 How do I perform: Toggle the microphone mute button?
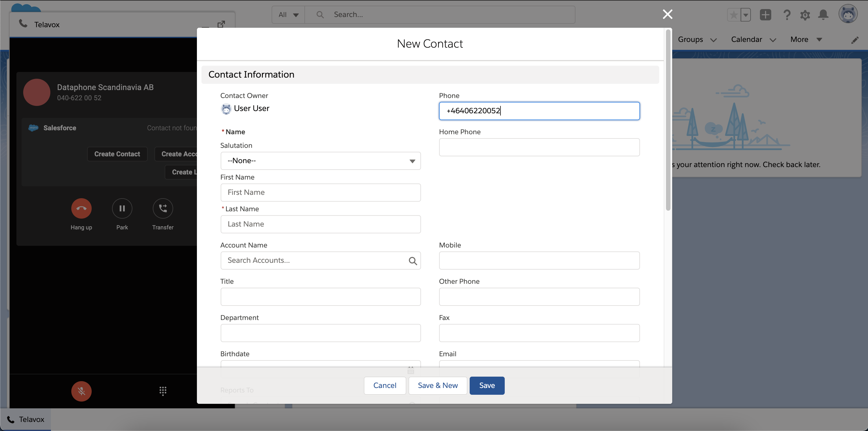click(81, 391)
